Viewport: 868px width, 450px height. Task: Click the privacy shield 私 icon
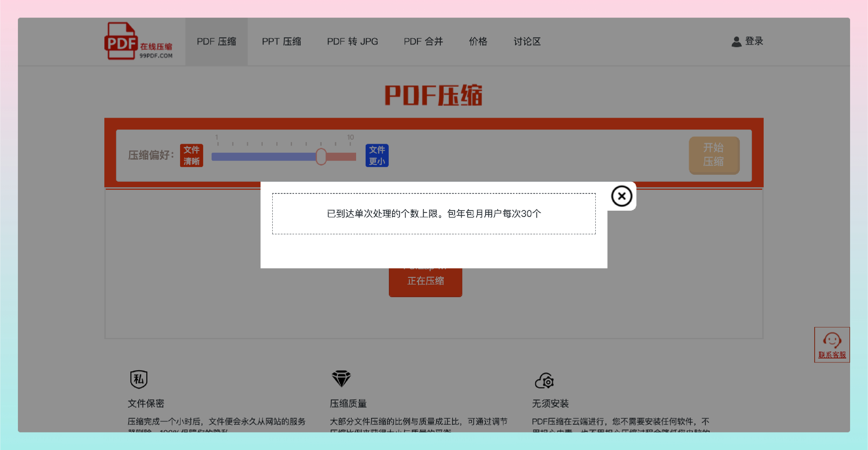138,379
